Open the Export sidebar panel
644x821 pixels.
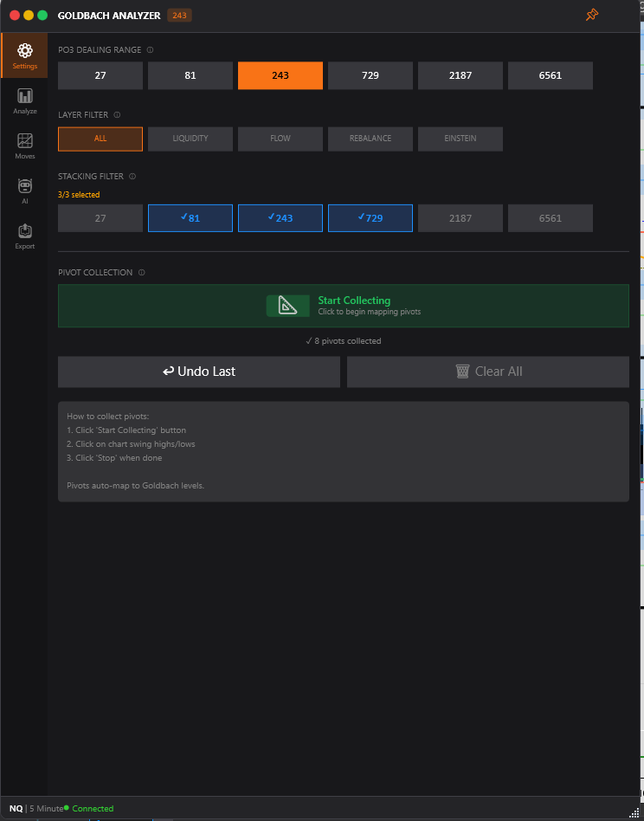pyautogui.click(x=25, y=236)
